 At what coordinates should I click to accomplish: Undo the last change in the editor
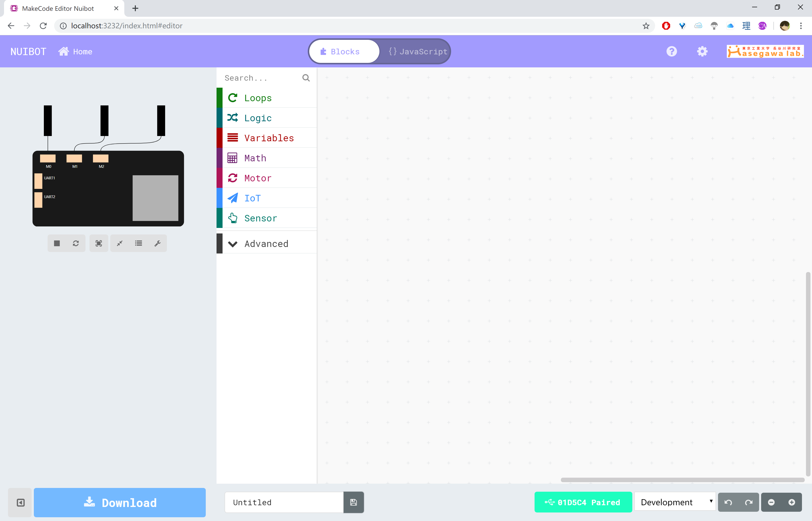coord(728,502)
